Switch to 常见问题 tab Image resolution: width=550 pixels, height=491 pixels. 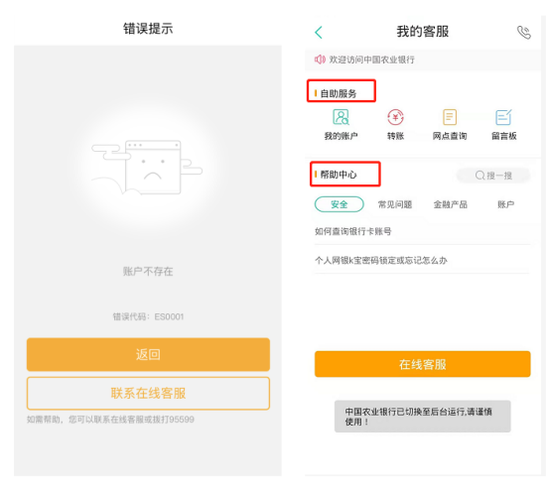[395, 204]
